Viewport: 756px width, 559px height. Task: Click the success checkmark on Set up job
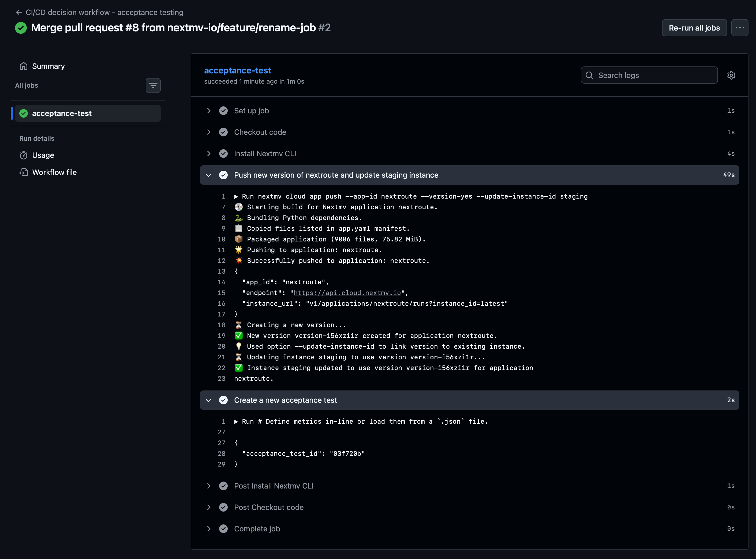tap(224, 111)
